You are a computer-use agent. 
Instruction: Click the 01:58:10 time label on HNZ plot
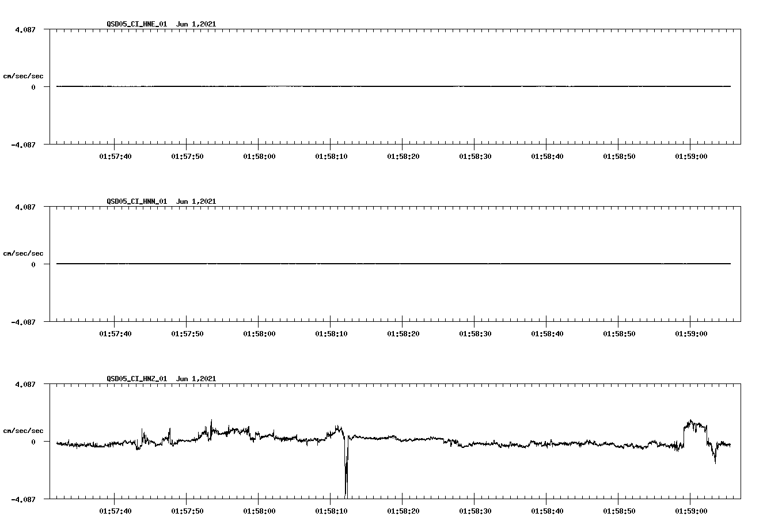(331, 511)
